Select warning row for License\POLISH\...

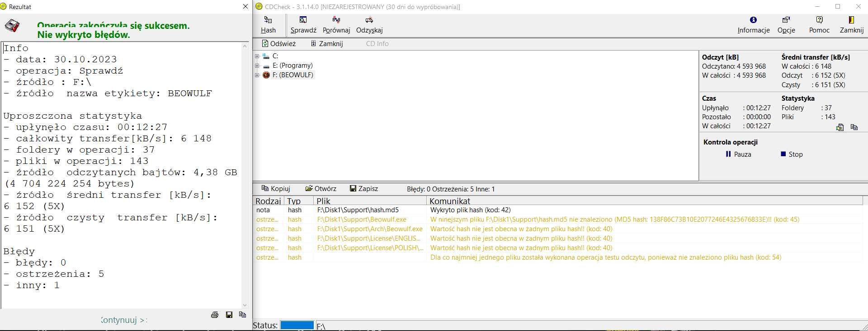[558, 248]
